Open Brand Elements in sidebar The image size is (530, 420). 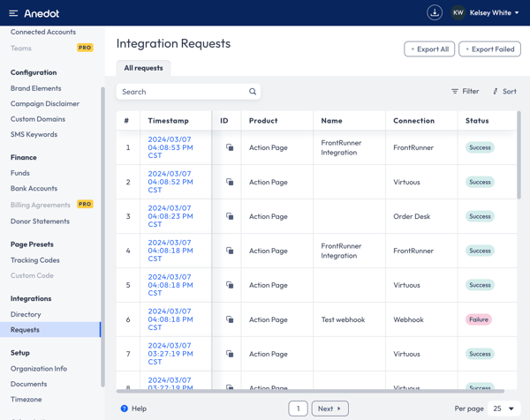pos(36,88)
